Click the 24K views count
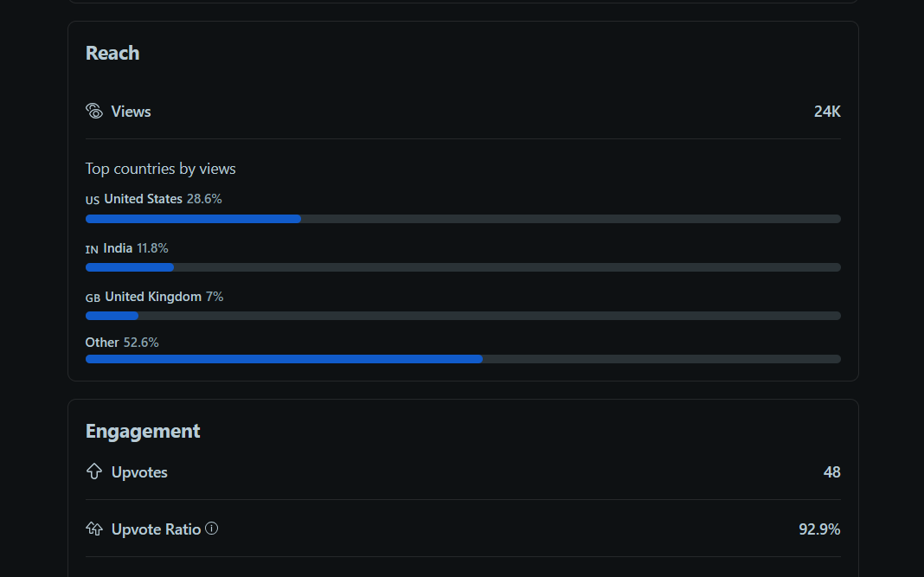Viewport: 924px width, 577px height. (827, 112)
